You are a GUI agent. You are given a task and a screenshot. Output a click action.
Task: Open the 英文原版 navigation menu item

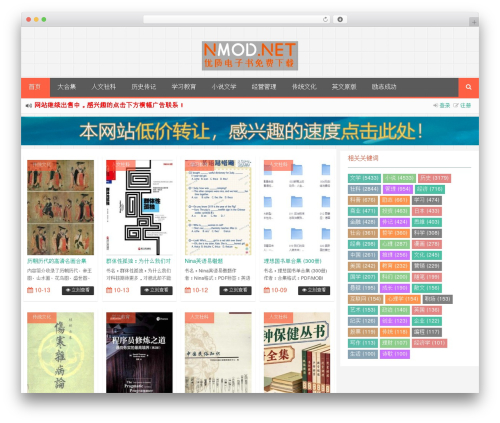pos(344,87)
